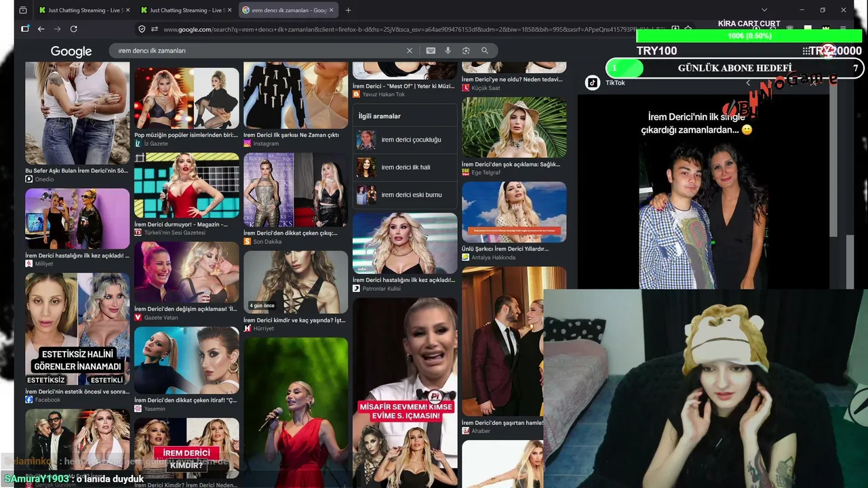Open the Firefox sidebar toggle icon
868x488 pixels.
[25, 29]
